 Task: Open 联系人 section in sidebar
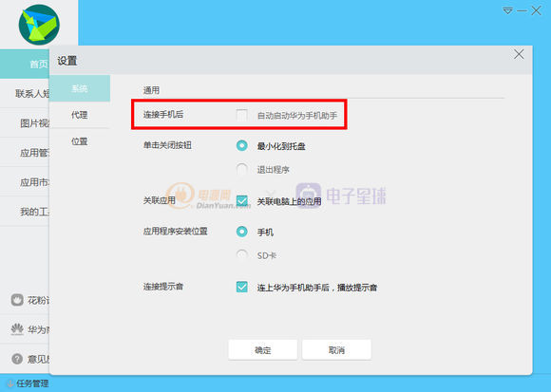coord(25,93)
